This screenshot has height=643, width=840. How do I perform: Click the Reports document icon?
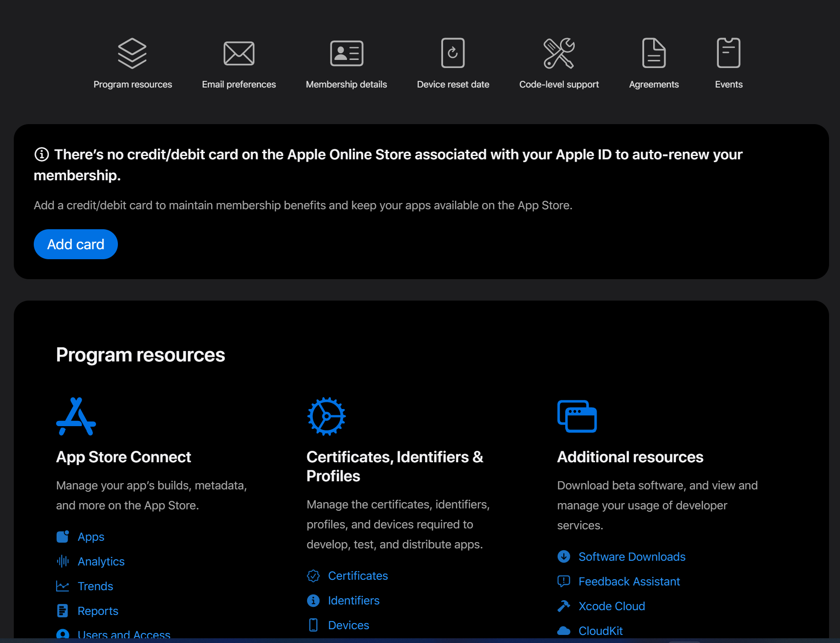(62, 611)
